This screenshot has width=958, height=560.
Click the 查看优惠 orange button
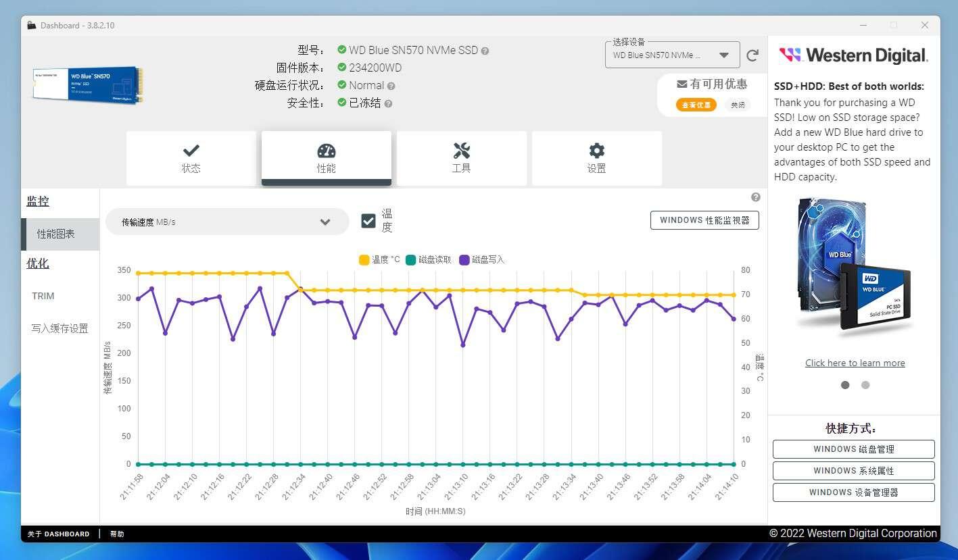click(x=696, y=105)
